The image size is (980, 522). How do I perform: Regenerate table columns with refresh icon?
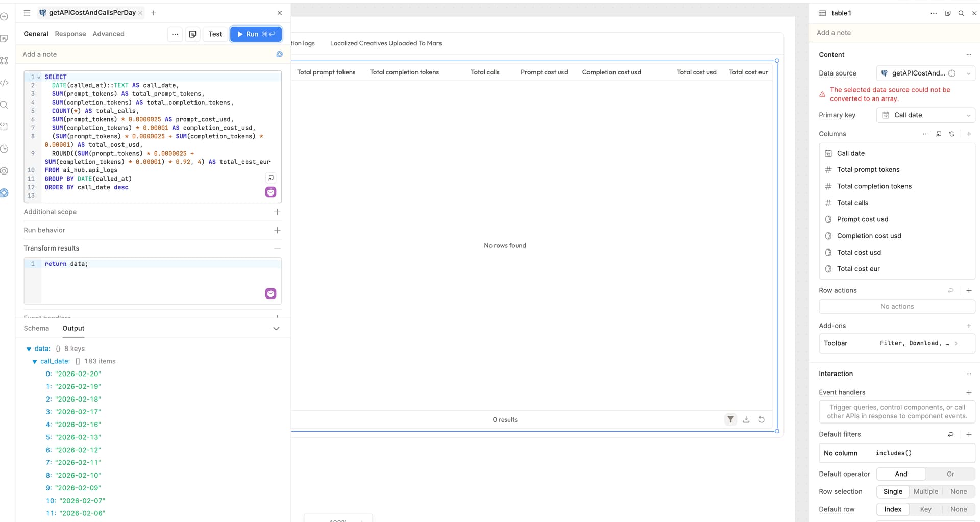(952, 134)
